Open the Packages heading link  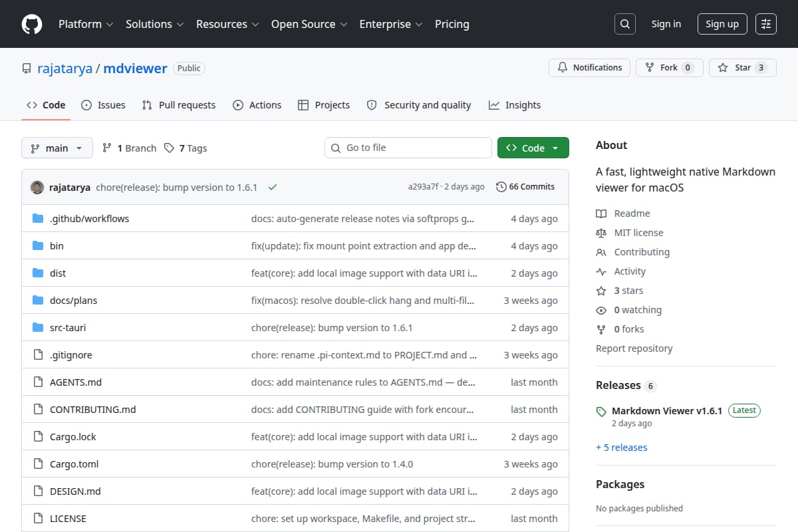pyautogui.click(x=620, y=484)
